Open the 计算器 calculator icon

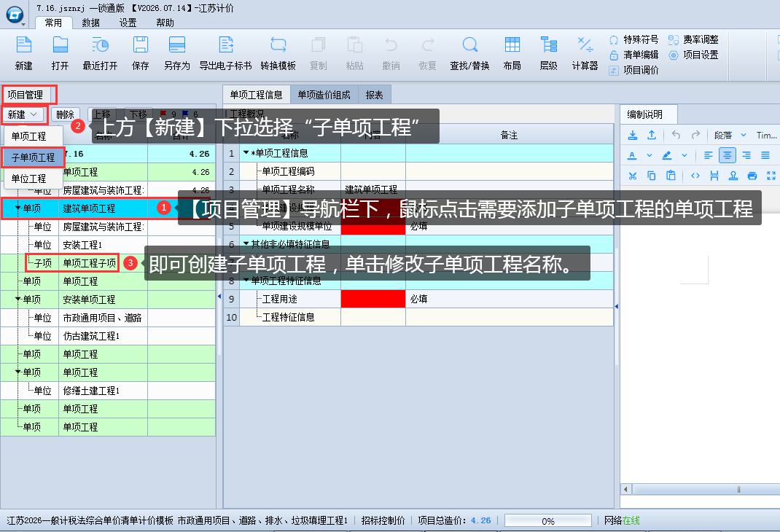pos(585,45)
